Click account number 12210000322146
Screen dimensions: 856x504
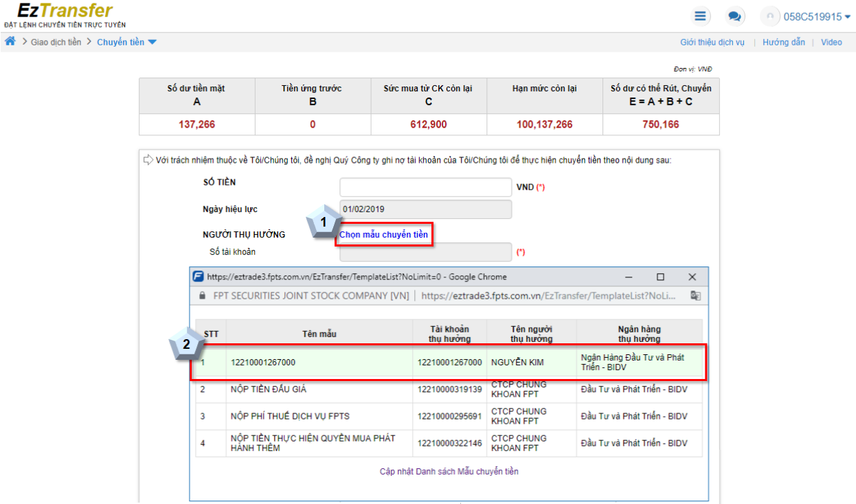[x=449, y=443]
